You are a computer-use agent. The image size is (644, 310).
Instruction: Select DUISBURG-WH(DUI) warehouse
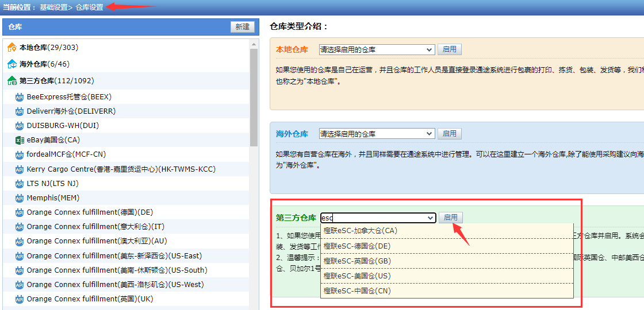(63, 126)
